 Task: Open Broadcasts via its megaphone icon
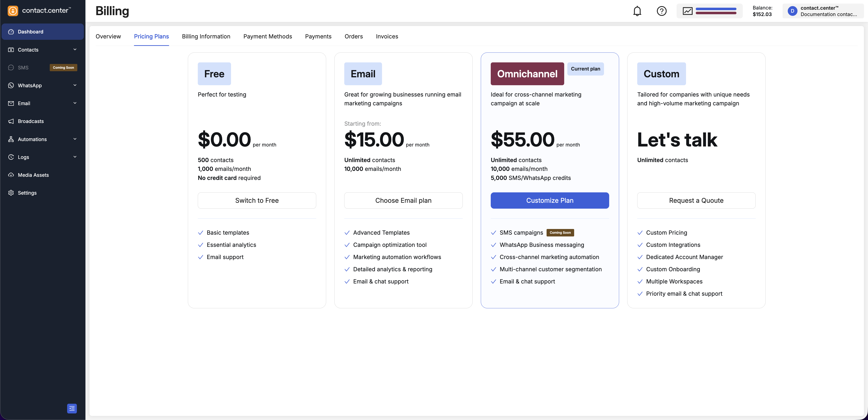11,121
